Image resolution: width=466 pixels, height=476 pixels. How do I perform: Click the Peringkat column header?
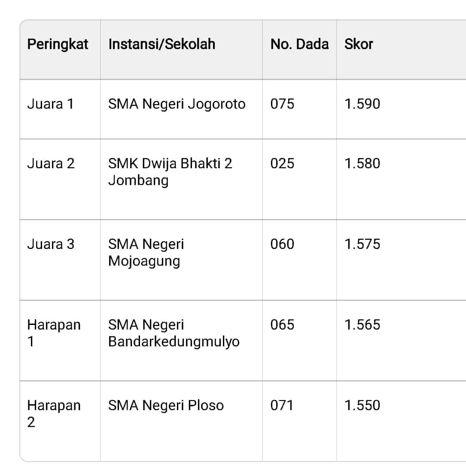coord(58,44)
